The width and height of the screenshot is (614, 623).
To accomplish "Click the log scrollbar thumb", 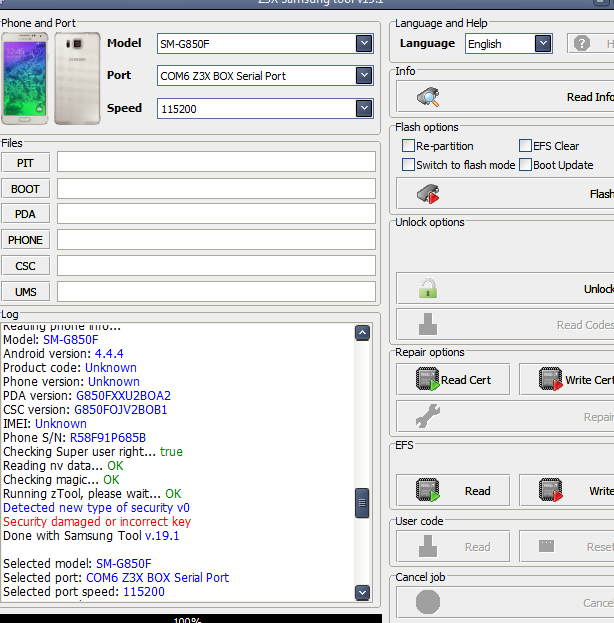I will point(362,503).
